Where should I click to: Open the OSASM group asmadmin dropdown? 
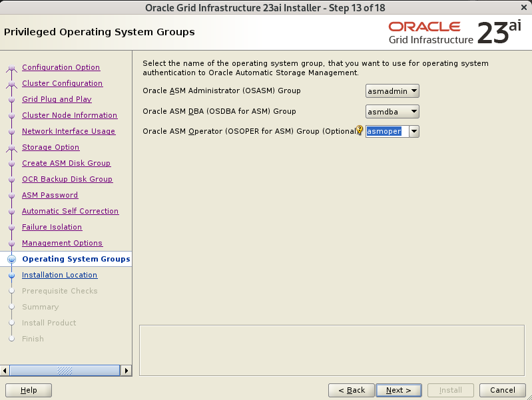click(x=392, y=91)
